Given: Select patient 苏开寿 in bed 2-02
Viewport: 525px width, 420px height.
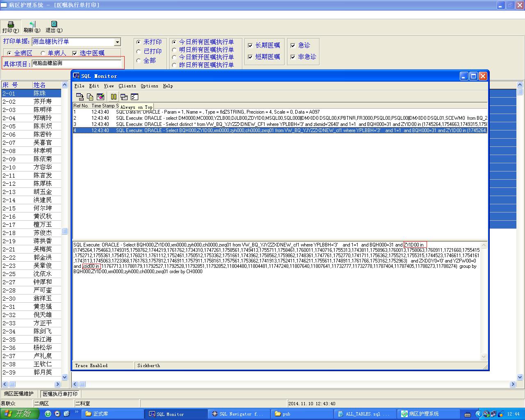Looking at the screenshot, I should point(43,102).
